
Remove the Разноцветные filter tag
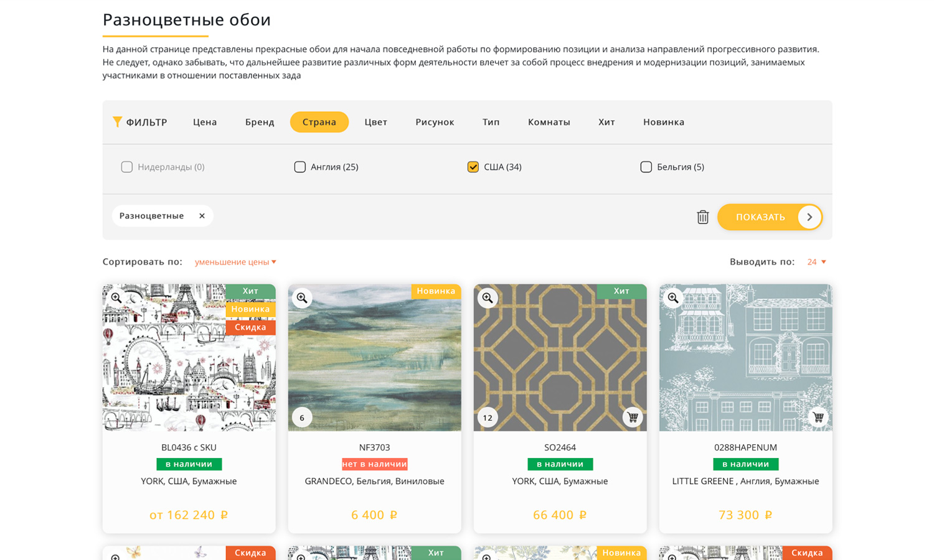click(x=202, y=216)
